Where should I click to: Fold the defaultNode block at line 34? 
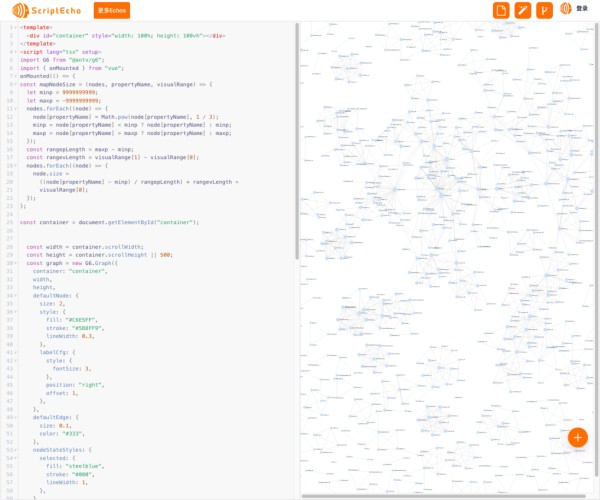pos(16,296)
